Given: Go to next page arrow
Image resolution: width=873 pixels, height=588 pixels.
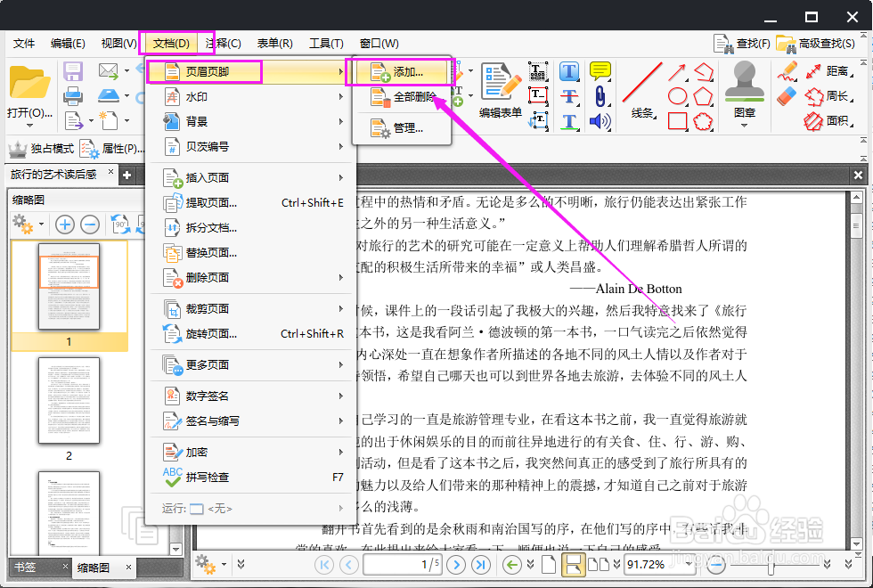Looking at the screenshot, I should coord(456,565).
